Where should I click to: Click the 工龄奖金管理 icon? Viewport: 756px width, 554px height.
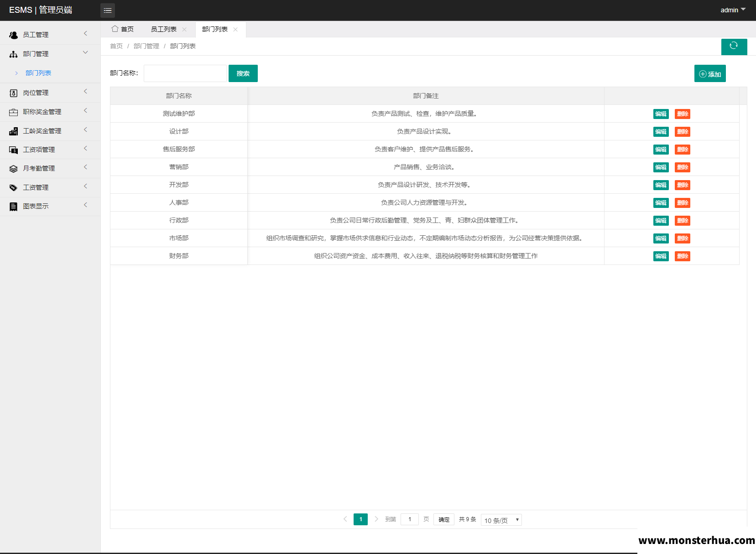[x=14, y=131]
